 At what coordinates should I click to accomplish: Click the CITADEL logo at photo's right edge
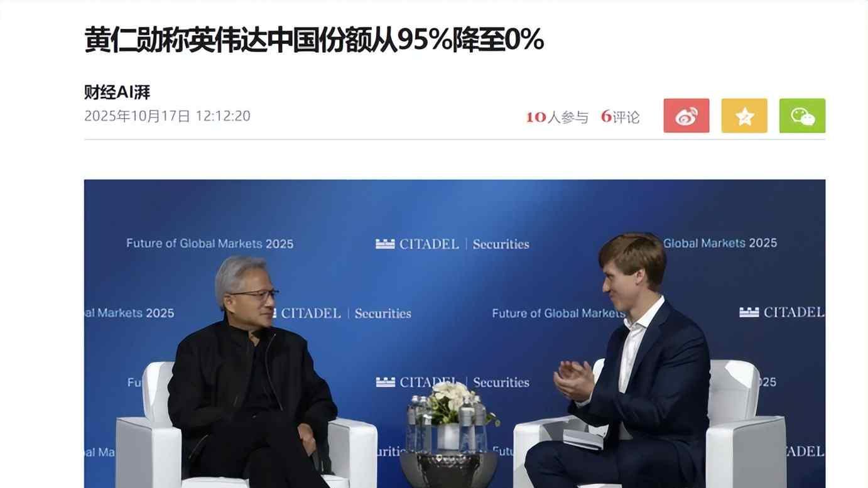tap(782, 312)
